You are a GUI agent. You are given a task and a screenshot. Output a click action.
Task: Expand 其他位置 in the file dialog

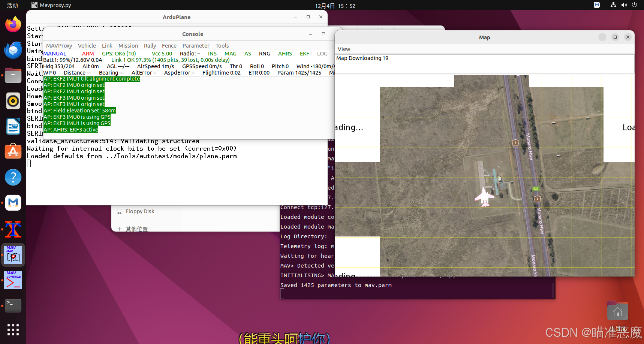(x=137, y=229)
